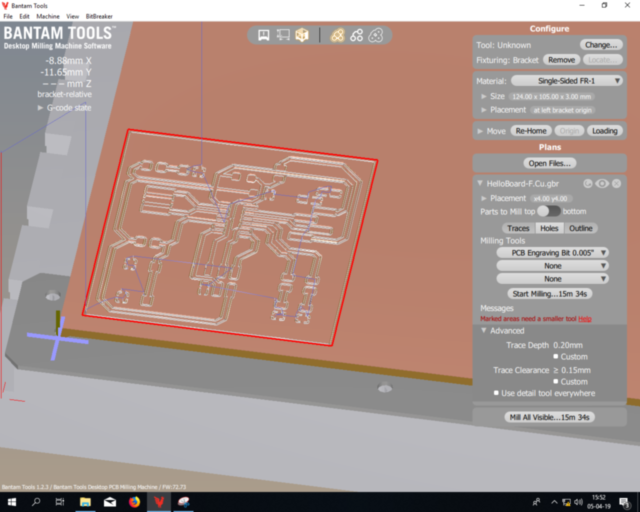Expand the material Placement section

click(x=484, y=110)
